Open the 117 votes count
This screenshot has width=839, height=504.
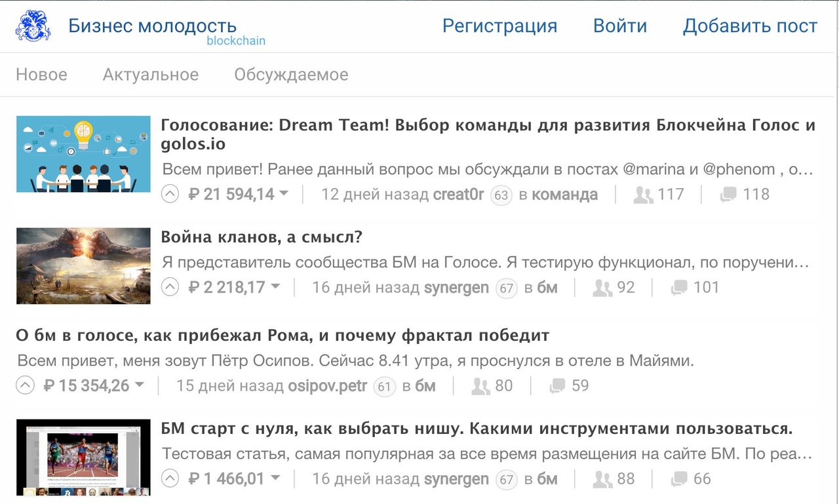(671, 195)
